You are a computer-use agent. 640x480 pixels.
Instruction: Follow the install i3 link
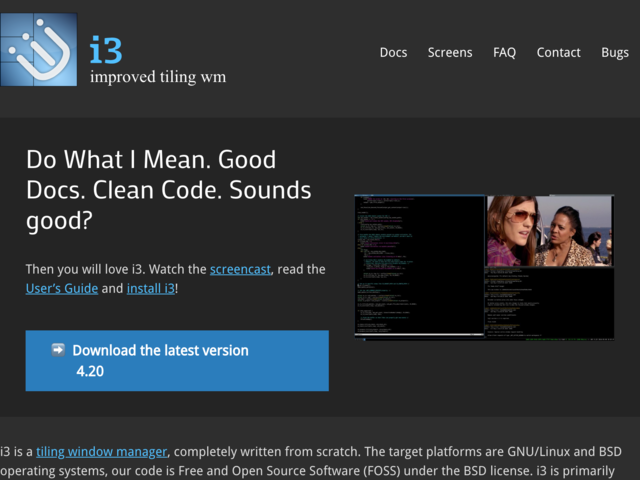[x=151, y=289]
